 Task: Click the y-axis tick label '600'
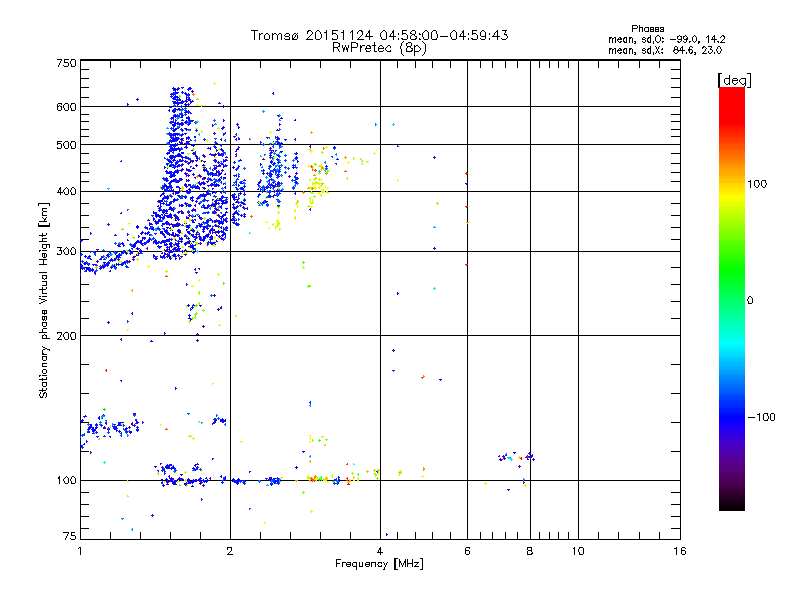click(x=66, y=107)
